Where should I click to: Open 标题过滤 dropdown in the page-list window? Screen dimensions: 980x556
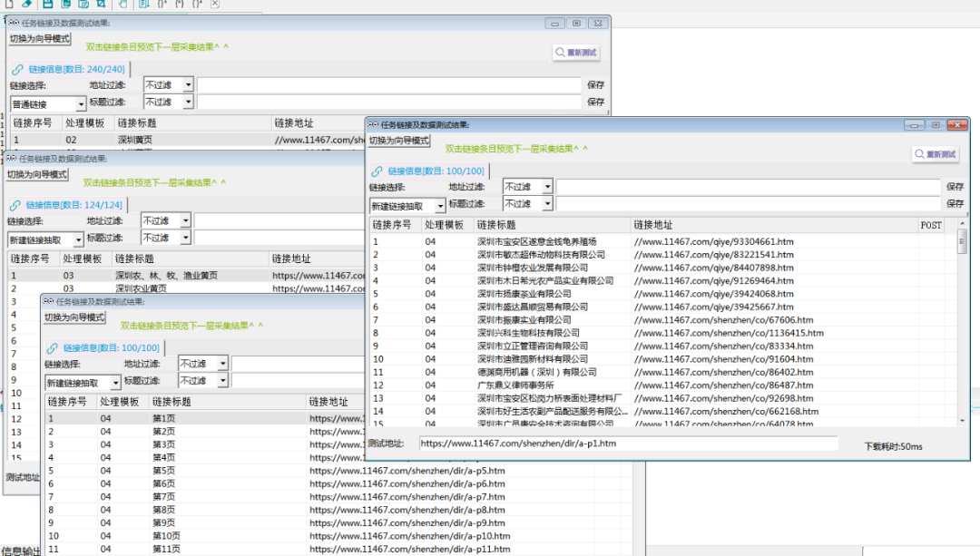pyautogui.click(x=203, y=380)
